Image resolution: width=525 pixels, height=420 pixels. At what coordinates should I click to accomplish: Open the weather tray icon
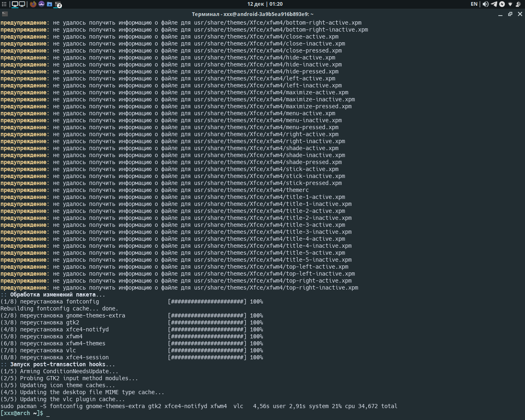519,4
